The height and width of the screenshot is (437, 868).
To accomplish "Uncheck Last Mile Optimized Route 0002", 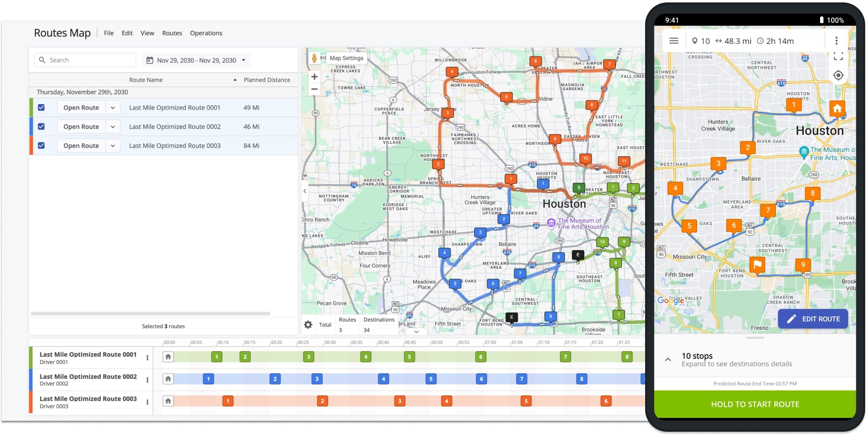I will [x=41, y=127].
